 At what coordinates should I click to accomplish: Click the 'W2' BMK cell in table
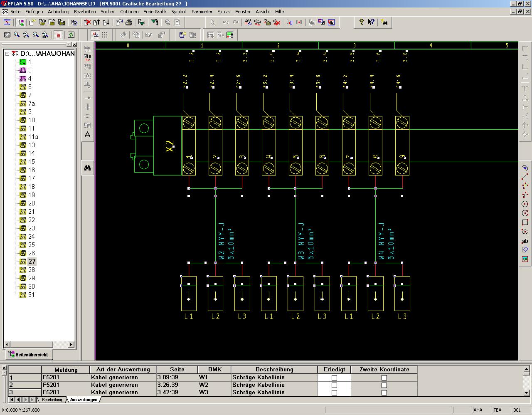coord(214,385)
